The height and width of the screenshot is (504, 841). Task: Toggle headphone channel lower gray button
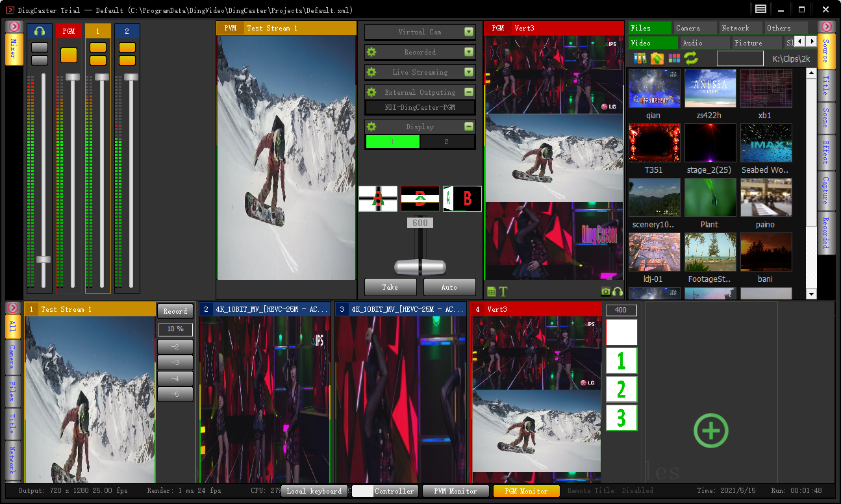[40, 60]
